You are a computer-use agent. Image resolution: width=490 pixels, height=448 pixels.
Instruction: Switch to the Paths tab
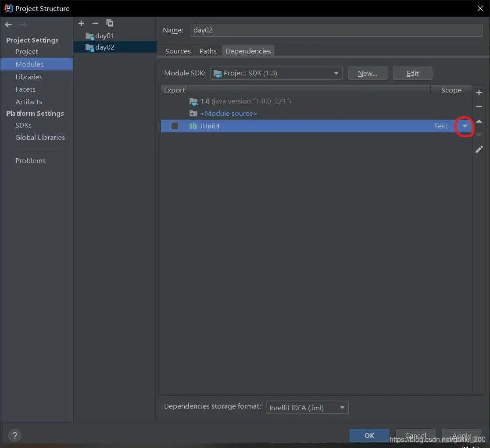(x=208, y=51)
